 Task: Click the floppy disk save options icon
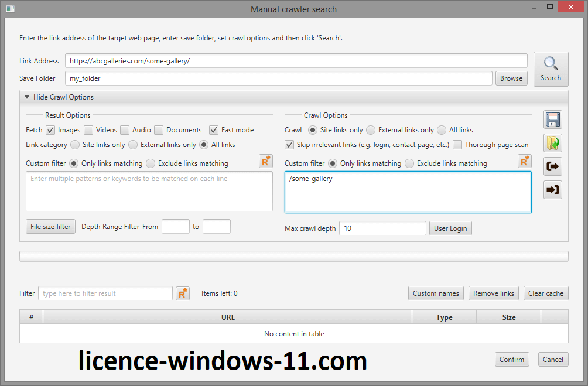click(x=552, y=119)
